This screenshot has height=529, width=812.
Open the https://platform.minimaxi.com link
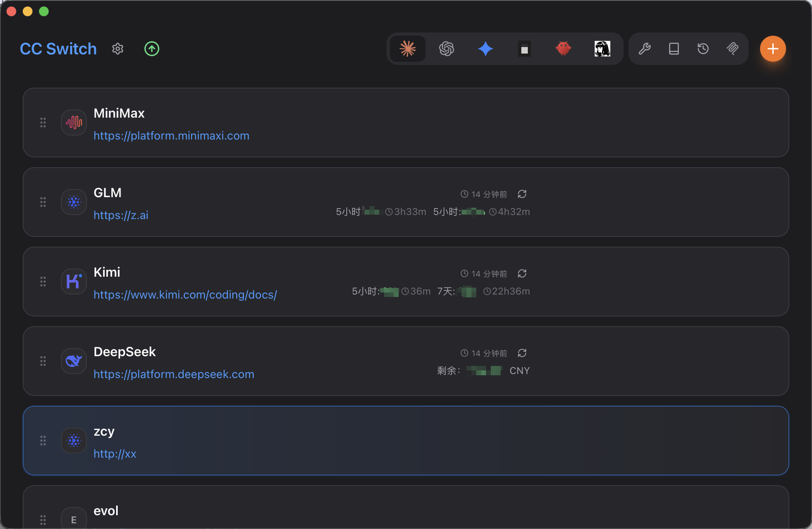coord(171,135)
